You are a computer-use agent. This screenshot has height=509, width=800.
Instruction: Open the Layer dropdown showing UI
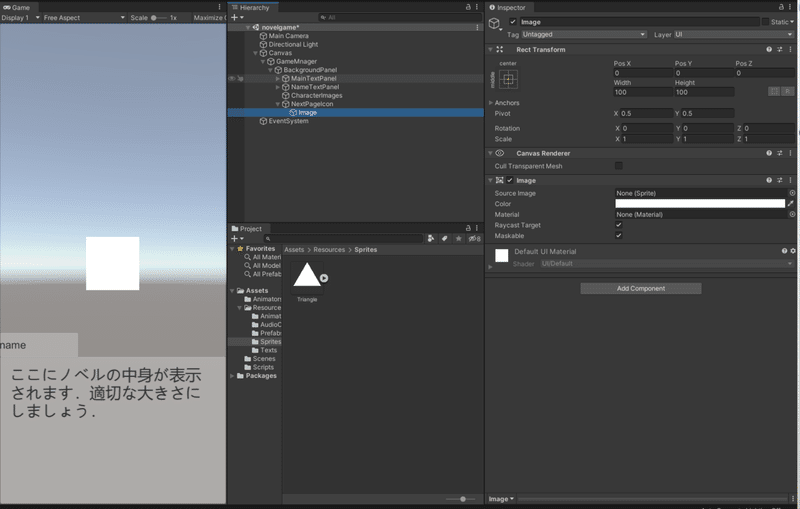tap(734, 34)
